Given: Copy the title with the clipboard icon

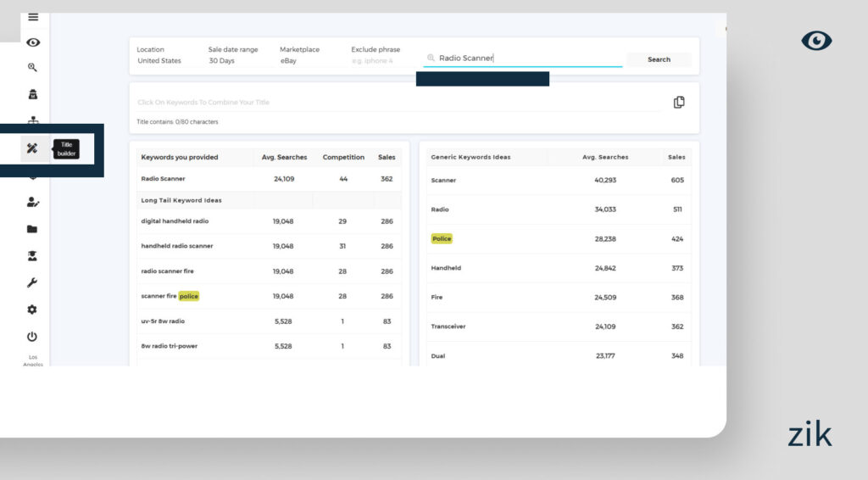Looking at the screenshot, I should click(x=678, y=103).
